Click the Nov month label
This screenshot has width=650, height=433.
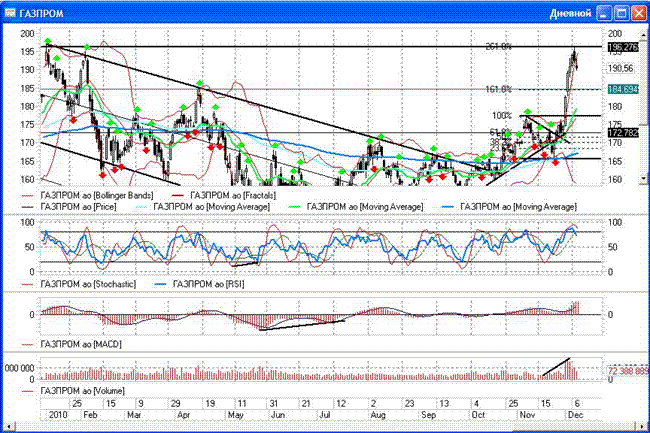527,415
